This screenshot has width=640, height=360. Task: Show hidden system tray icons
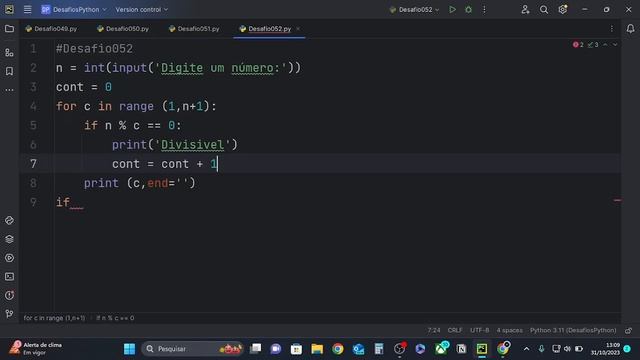pyautogui.click(x=527, y=349)
